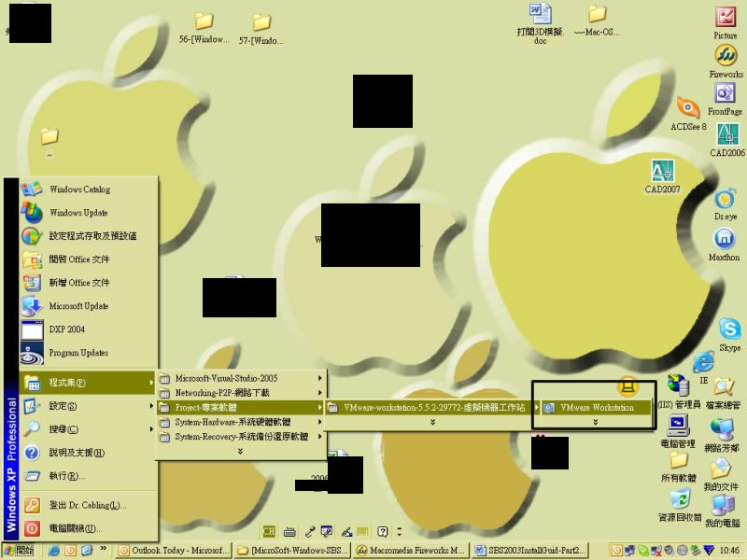Select Program Updates in the Start menu
The height and width of the screenshot is (560, 747).
[x=89, y=353]
